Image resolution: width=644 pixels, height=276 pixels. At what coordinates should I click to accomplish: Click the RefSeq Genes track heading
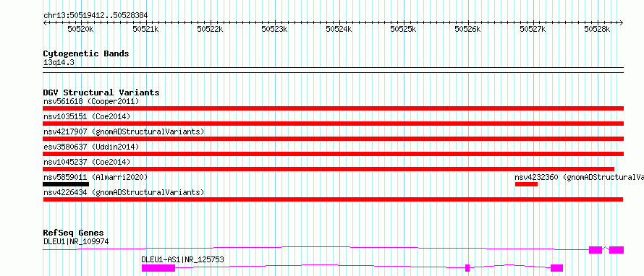pos(74,233)
